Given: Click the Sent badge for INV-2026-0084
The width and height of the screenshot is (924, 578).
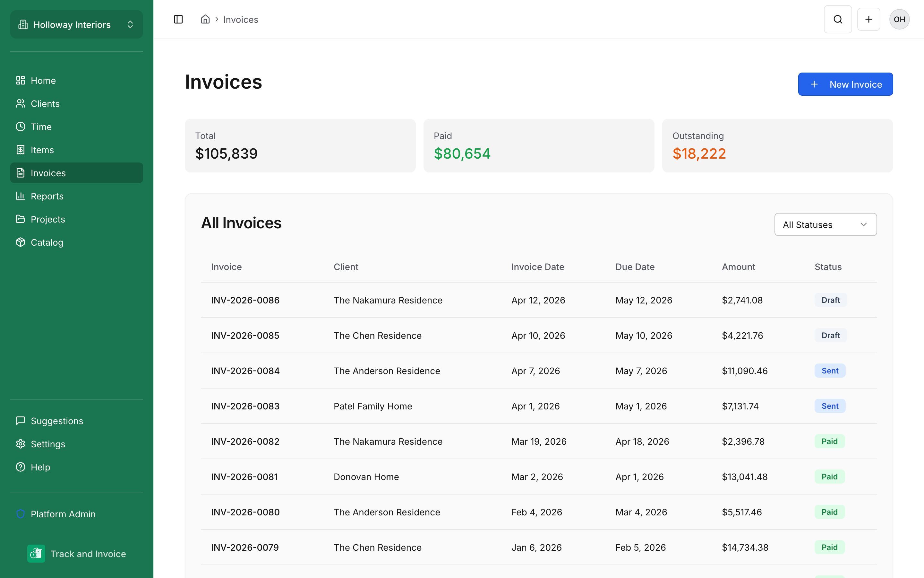Looking at the screenshot, I should click(830, 371).
